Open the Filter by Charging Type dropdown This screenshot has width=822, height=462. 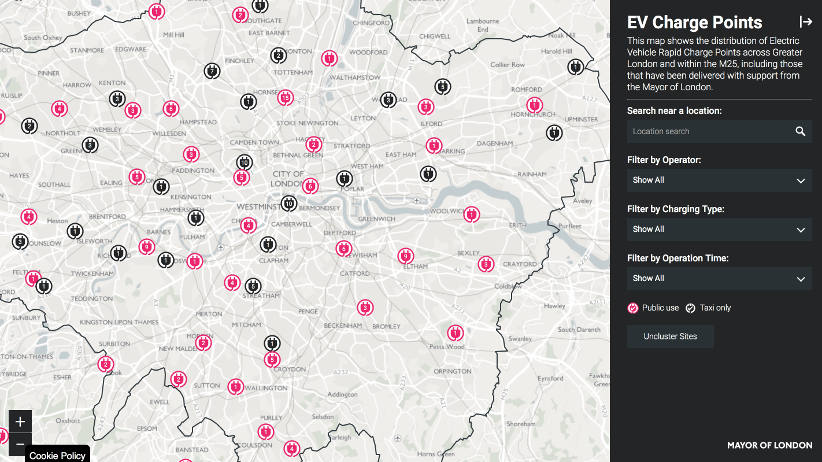click(x=718, y=230)
